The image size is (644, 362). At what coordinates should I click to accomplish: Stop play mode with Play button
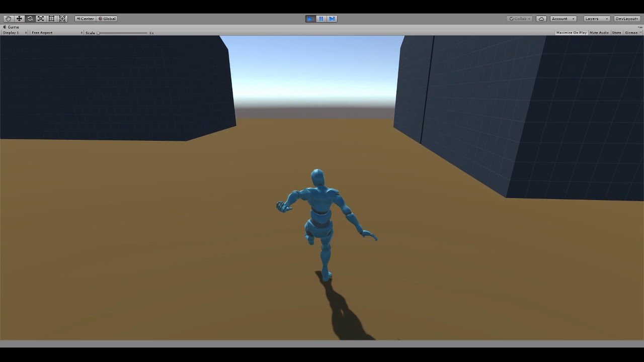(310, 19)
